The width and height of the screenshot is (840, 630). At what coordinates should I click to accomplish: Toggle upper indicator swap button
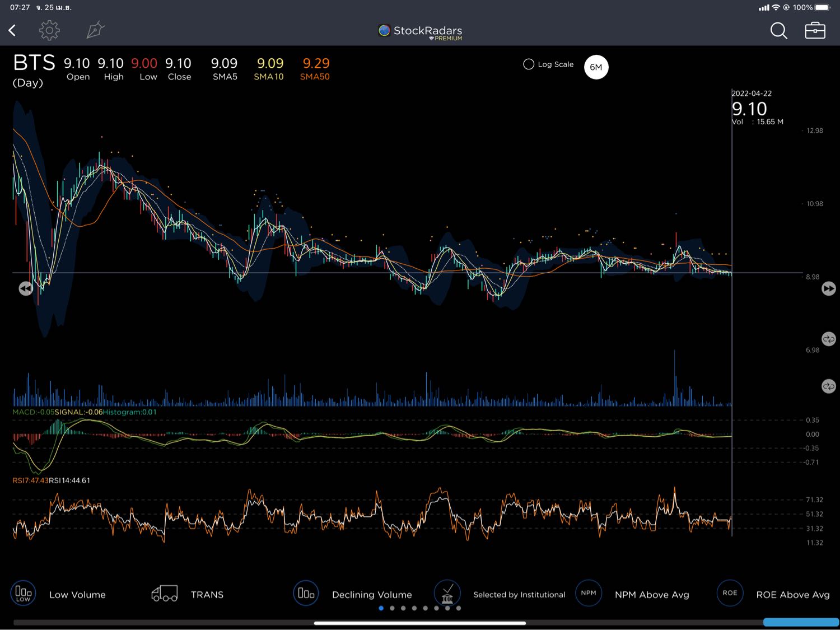point(828,339)
